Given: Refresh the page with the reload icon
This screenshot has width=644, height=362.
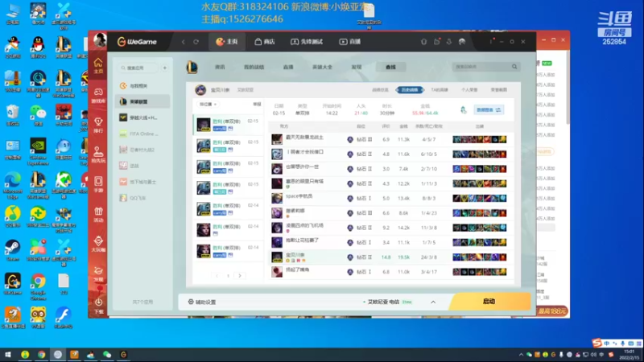Looking at the screenshot, I should point(196,42).
